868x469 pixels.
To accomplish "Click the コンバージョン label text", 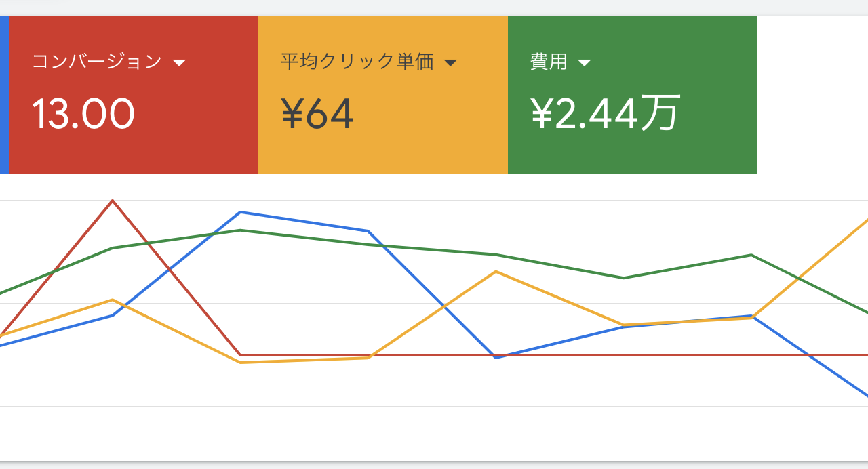I will pos(97,62).
